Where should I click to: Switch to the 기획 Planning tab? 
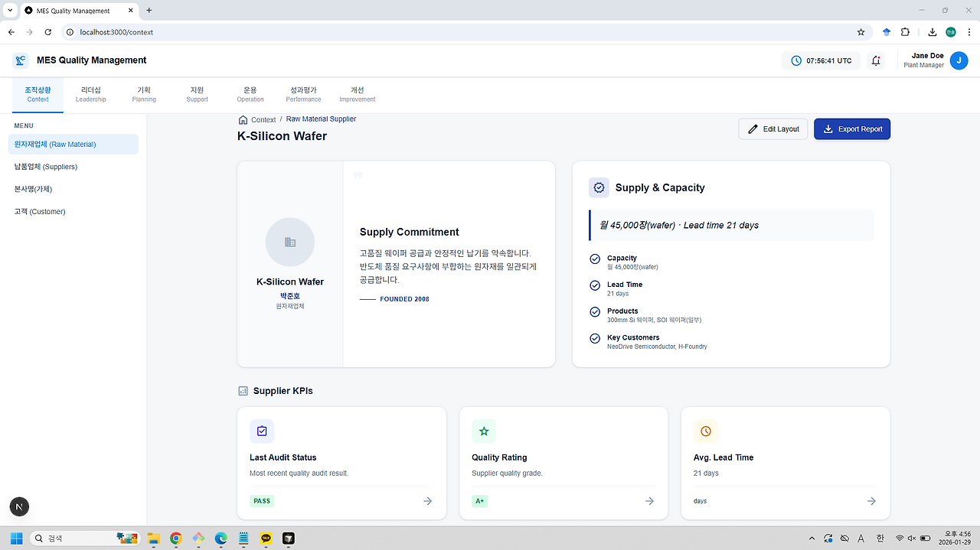(x=144, y=94)
